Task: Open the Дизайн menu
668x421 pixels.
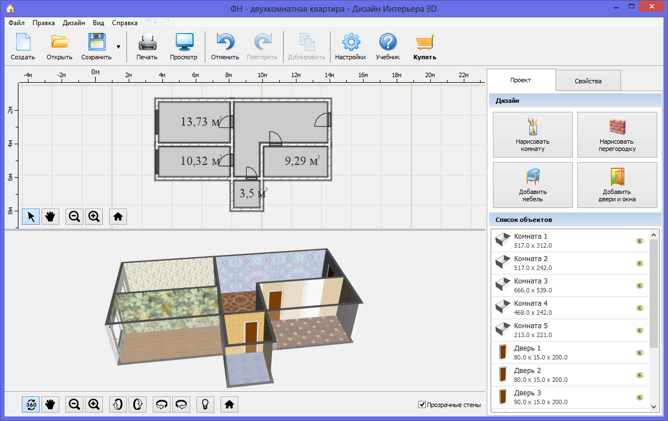Action: (73, 22)
